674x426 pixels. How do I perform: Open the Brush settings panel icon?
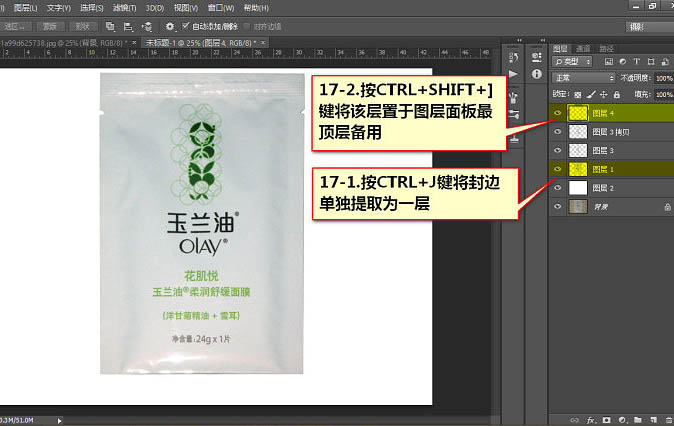click(514, 114)
